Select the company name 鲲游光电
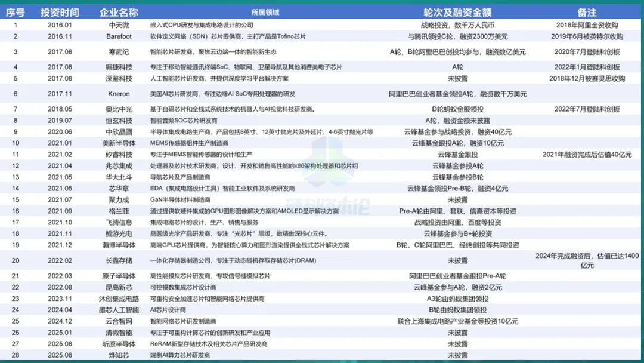644x363 pixels. 119,233
